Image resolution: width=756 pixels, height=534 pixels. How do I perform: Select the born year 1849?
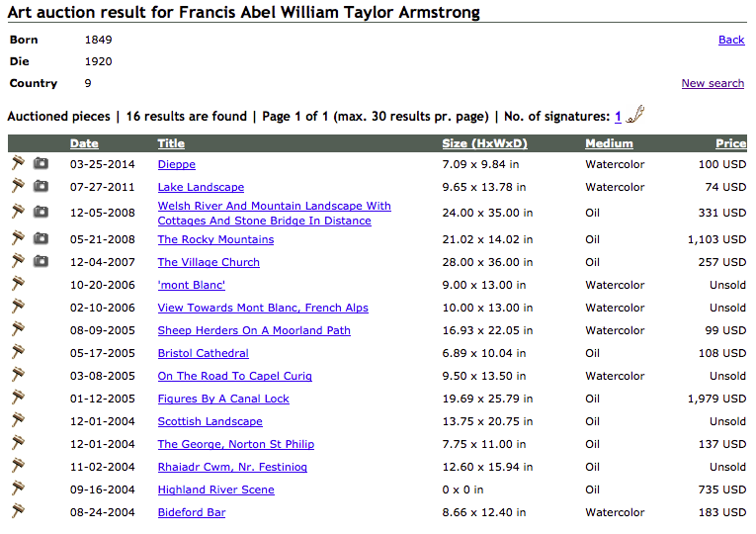(99, 40)
